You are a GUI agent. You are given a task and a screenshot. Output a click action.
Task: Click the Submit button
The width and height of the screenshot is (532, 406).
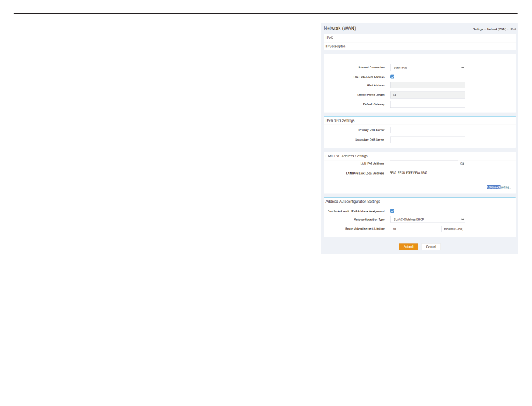pyautogui.click(x=408, y=246)
